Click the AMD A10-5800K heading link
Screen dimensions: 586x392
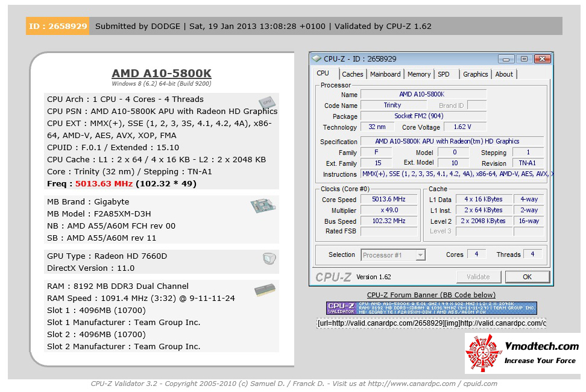[162, 73]
